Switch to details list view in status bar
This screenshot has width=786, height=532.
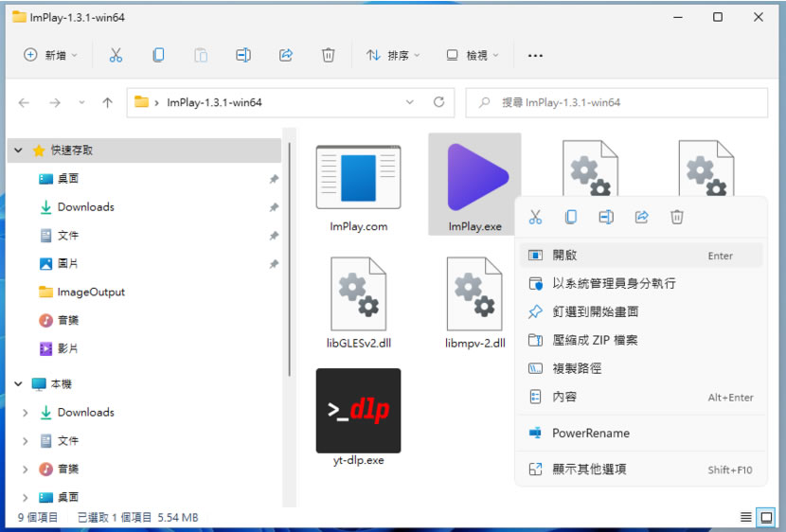tap(746, 517)
